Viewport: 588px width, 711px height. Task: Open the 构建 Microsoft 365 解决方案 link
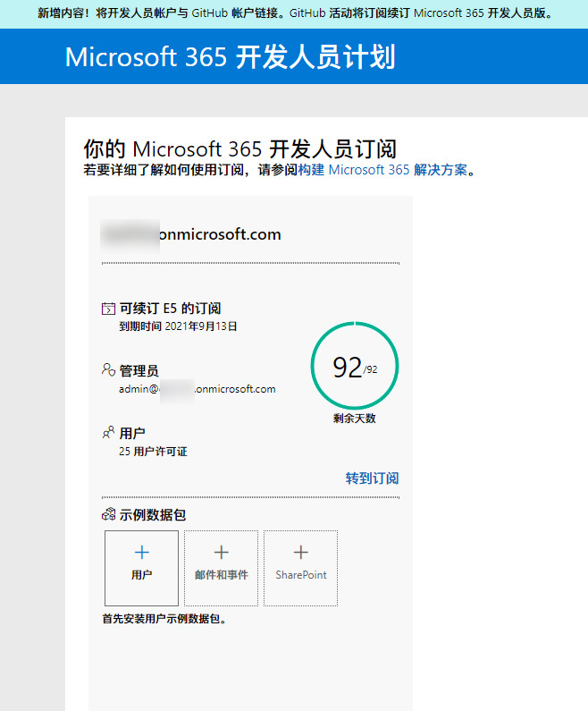pos(382,170)
